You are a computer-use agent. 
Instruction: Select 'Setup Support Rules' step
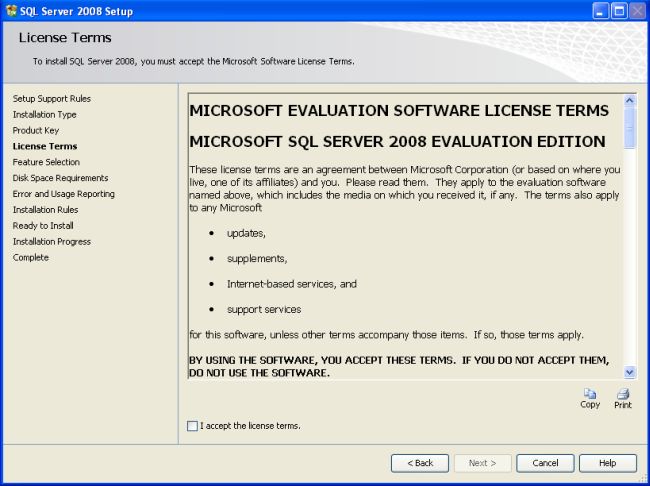click(52, 99)
